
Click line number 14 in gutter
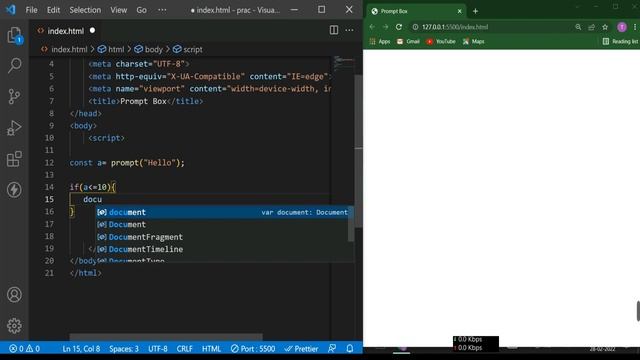49,187
